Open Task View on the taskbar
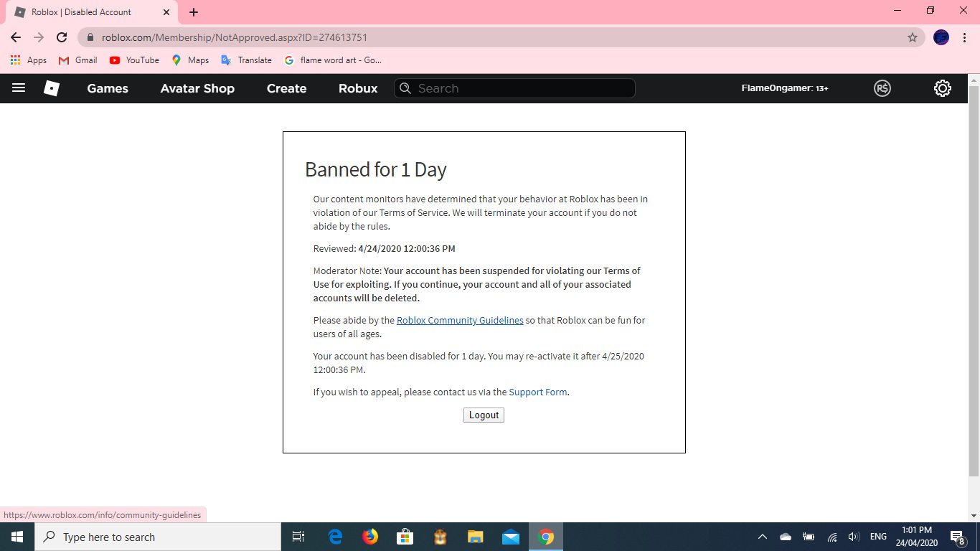 298,537
